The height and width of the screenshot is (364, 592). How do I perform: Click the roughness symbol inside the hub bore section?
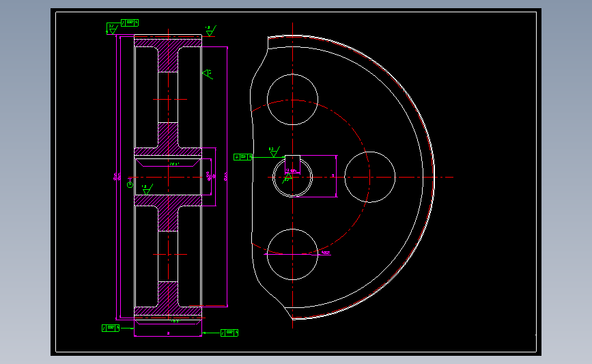(147, 189)
